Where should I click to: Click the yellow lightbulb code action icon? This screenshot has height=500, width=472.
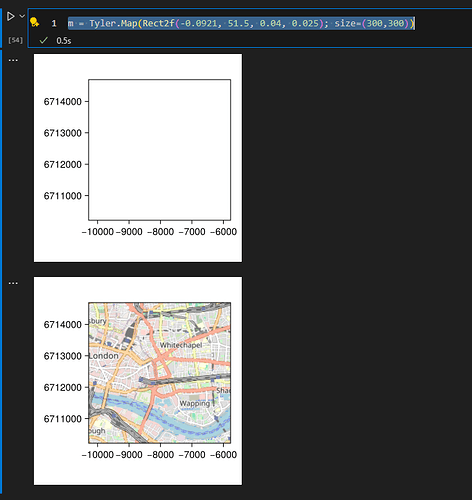(34, 22)
